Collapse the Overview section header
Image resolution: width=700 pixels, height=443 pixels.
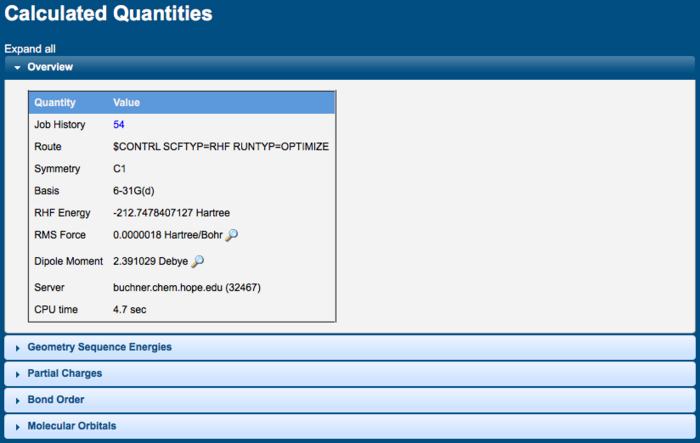click(50, 67)
